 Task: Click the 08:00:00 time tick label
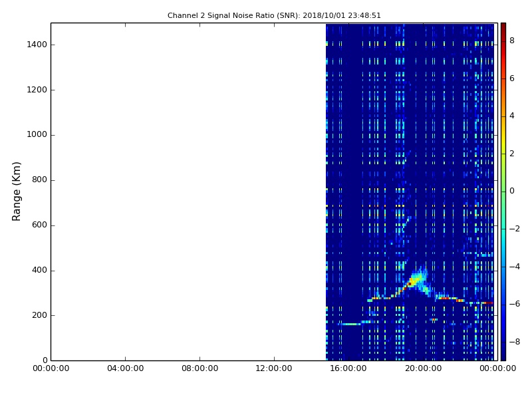200,368
